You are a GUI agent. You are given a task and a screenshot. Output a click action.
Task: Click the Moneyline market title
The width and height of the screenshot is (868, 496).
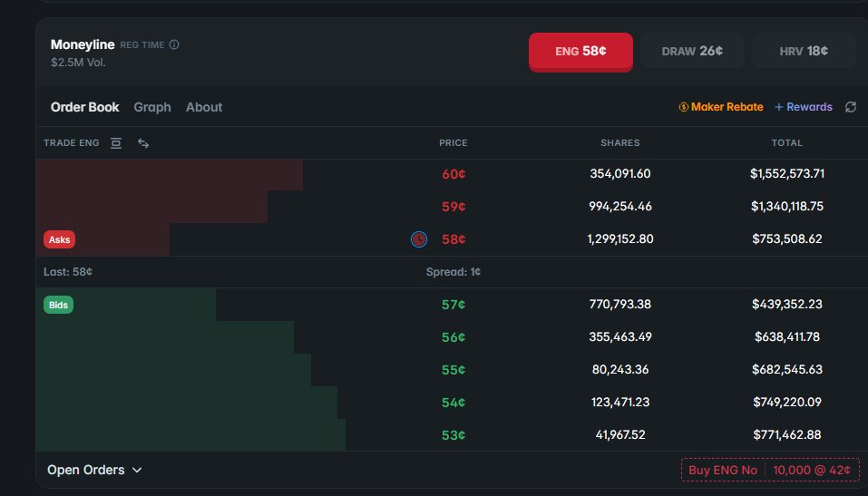(83, 44)
